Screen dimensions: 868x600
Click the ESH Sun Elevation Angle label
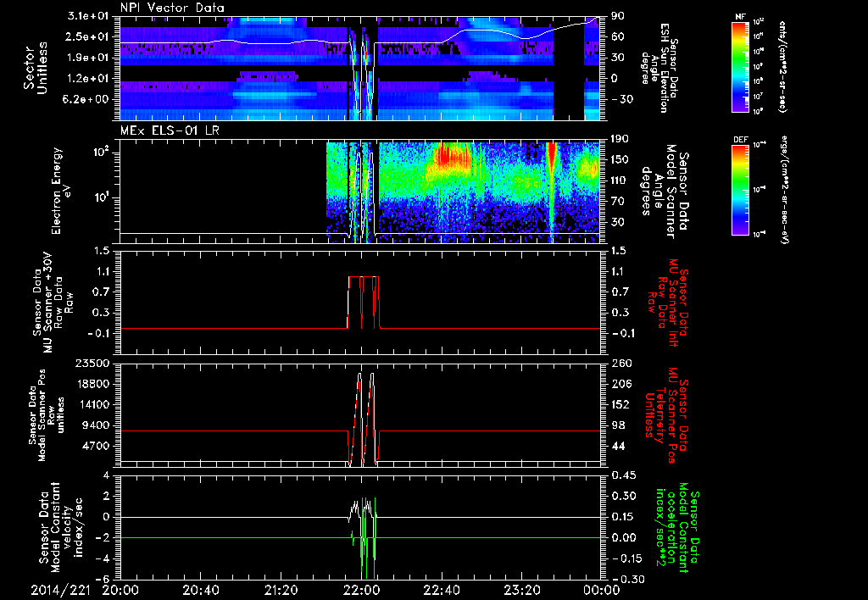(659, 68)
